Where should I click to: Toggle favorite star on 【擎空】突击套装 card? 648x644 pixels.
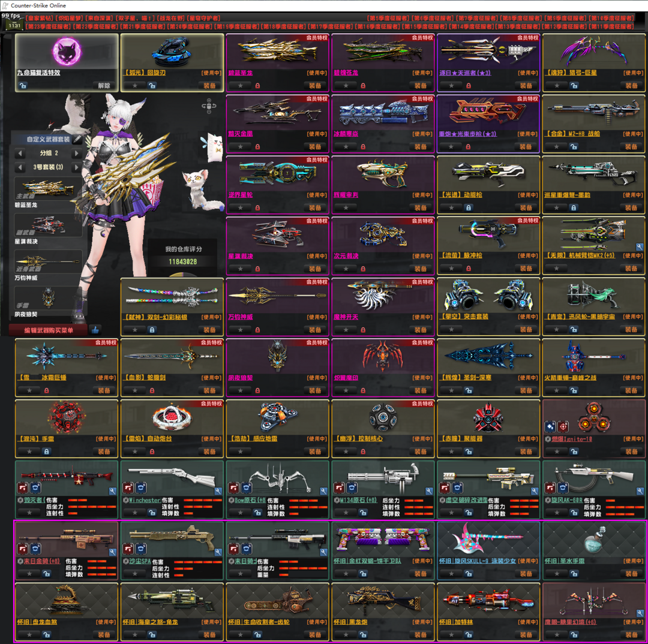451,330
